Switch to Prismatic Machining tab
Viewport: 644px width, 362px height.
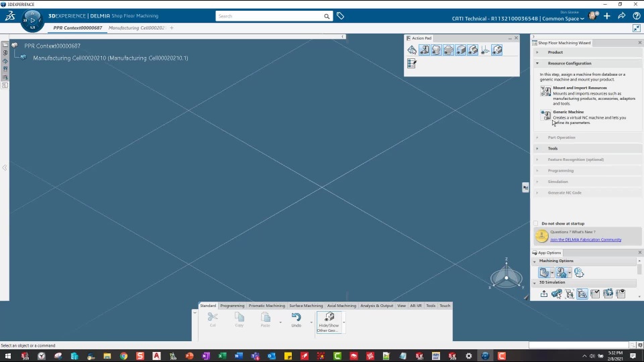(266, 306)
